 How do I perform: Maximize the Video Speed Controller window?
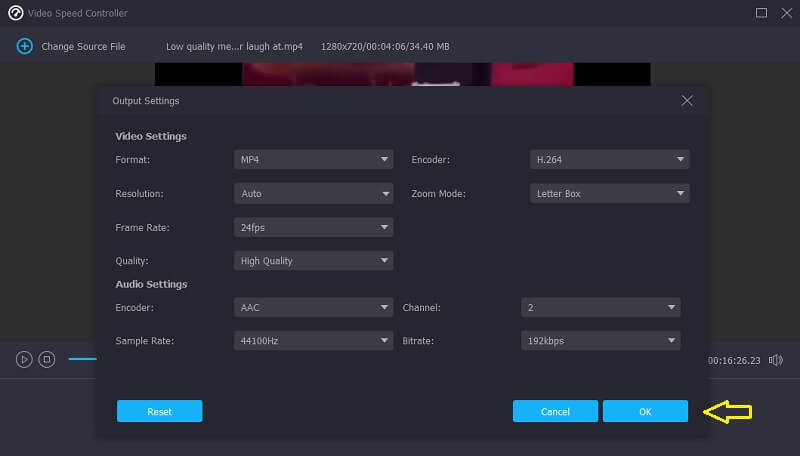(x=761, y=13)
